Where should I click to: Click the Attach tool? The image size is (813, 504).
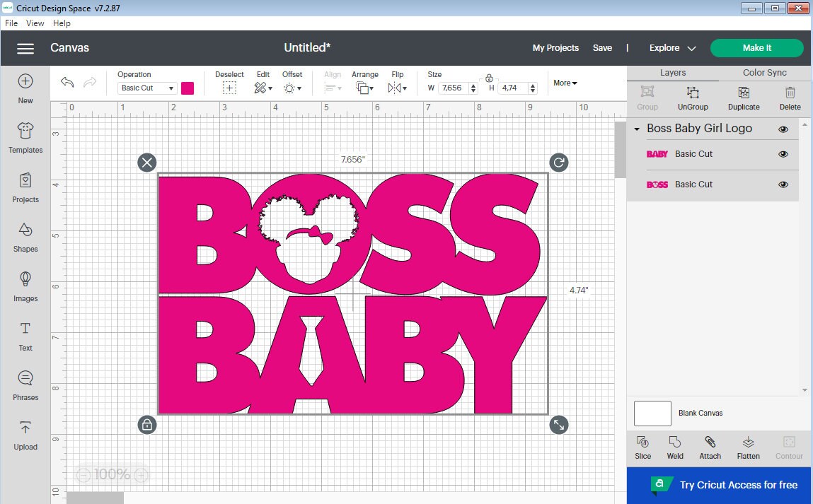tap(710, 447)
